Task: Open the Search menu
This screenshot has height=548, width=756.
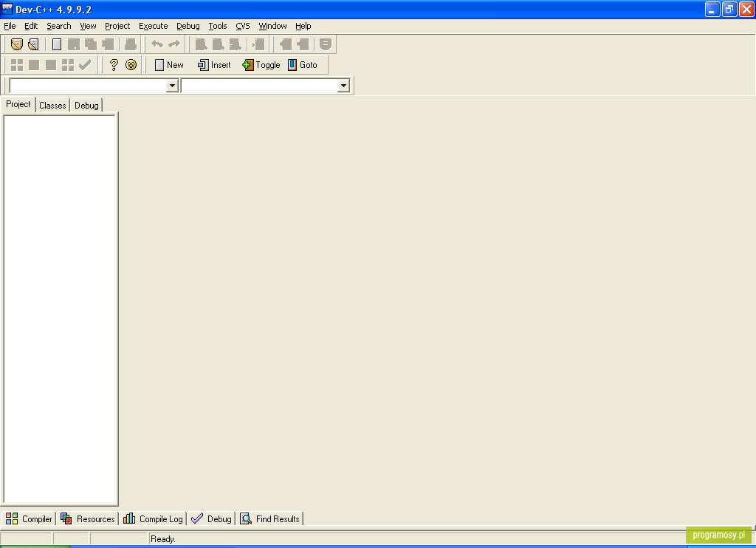Action: pyautogui.click(x=59, y=26)
